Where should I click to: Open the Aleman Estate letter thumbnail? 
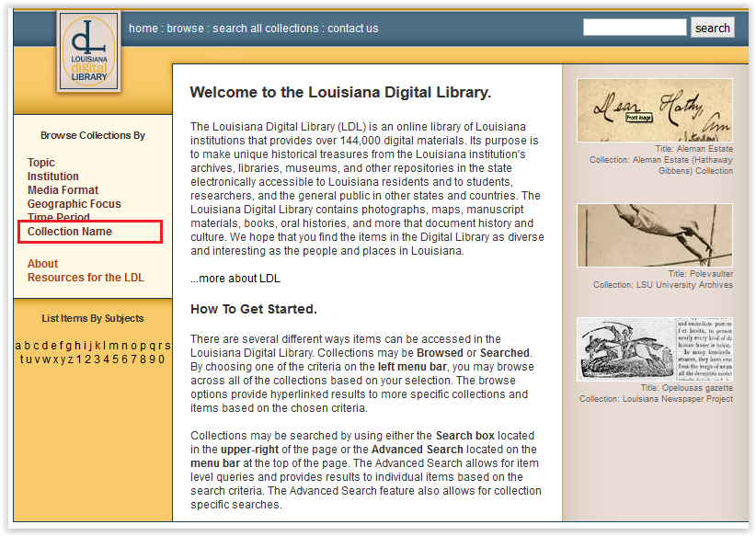tap(655, 110)
